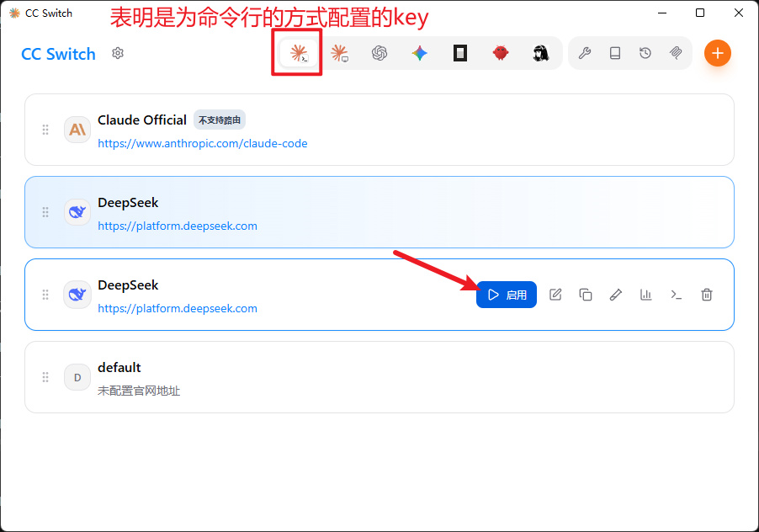
Task: Click the blue CC Switch heading
Action: (x=58, y=54)
